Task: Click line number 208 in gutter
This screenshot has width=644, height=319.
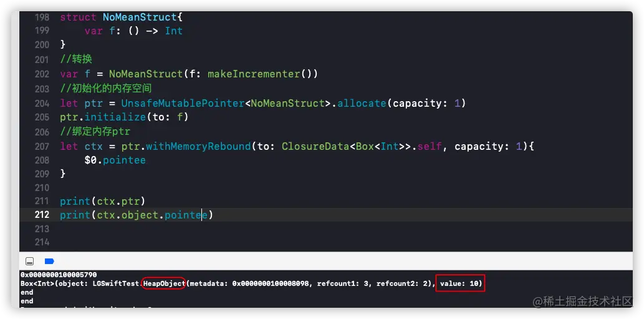Action: [x=42, y=160]
